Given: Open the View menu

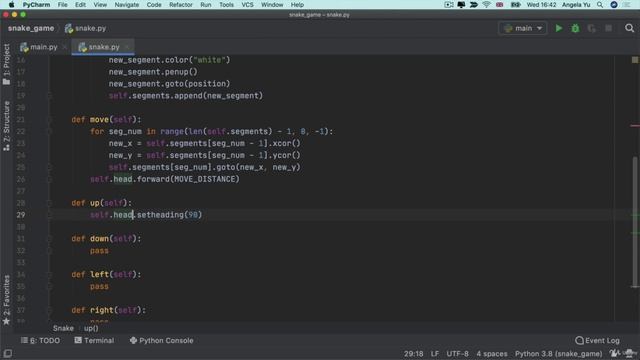Looking at the screenshot, I should point(100,4).
